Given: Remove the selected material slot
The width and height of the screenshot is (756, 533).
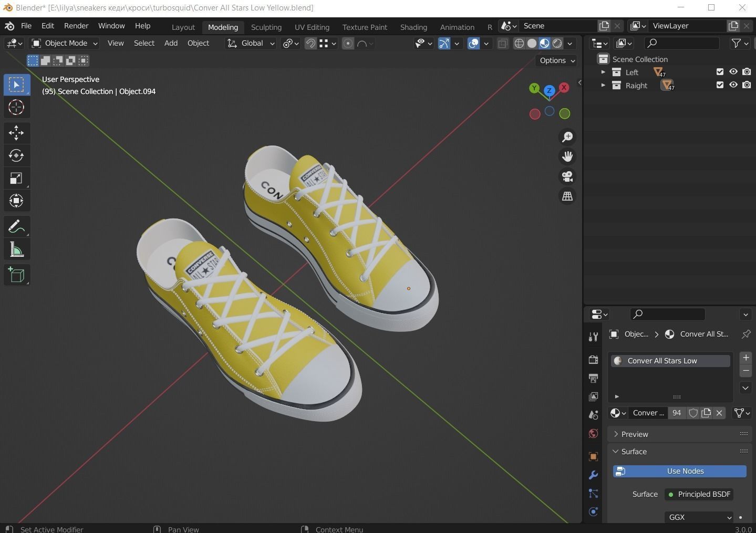Looking at the screenshot, I should pos(745,371).
